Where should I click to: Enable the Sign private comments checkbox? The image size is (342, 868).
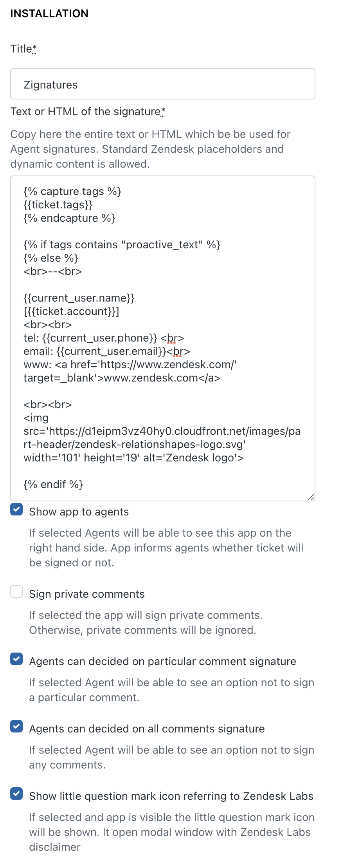(16, 592)
